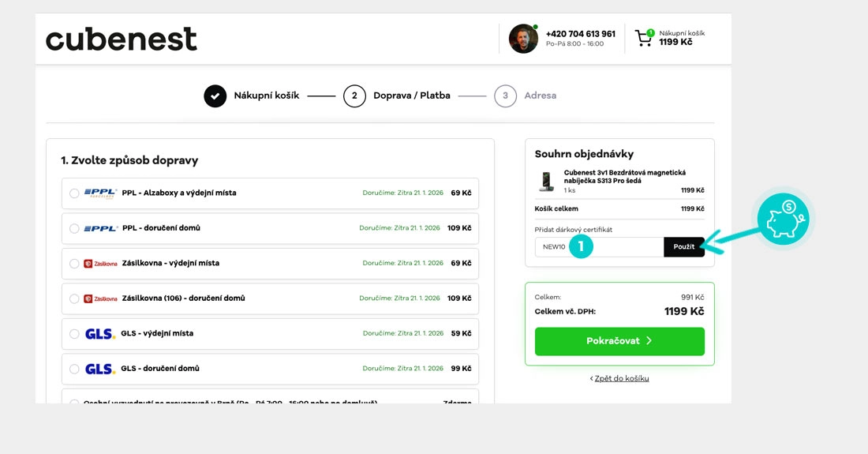868x454 pixels.
Task: Click GLS logo in výdejní místa row
Action: (100, 334)
